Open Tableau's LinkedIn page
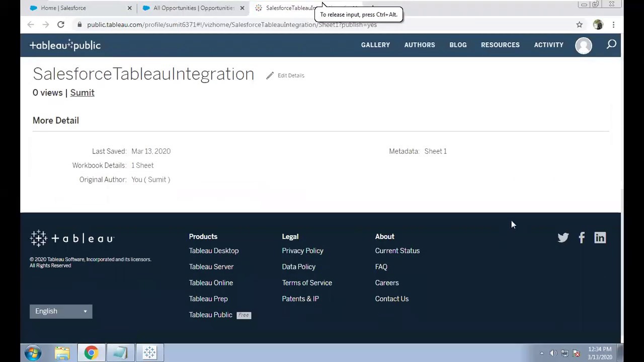This screenshot has width=644, height=362. (x=600, y=238)
